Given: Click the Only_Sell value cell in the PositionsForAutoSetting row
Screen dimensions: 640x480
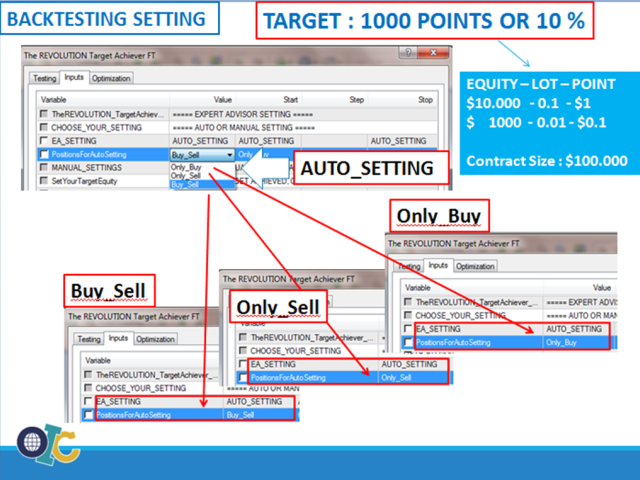Looking at the screenshot, I should pyautogui.click(x=396, y=378).
